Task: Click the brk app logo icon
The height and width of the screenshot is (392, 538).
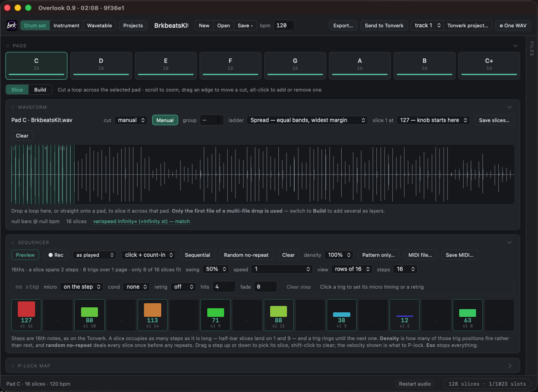Action: tap(12, 25)
